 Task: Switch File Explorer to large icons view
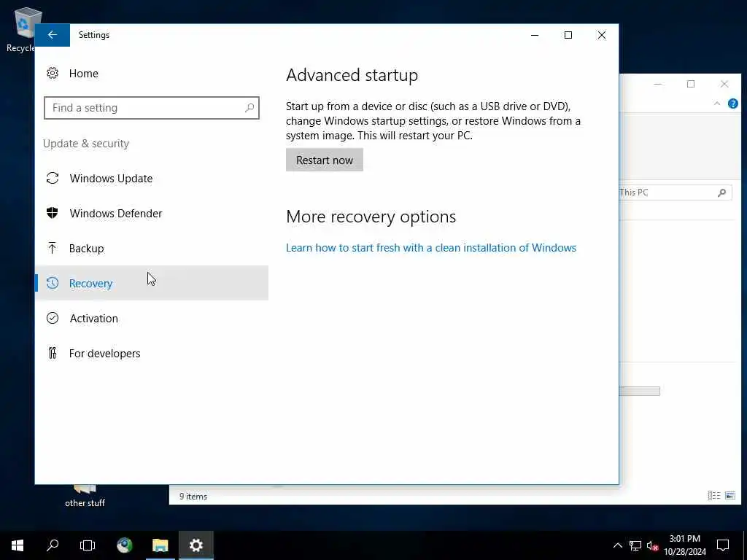click(x=729, y=496)
